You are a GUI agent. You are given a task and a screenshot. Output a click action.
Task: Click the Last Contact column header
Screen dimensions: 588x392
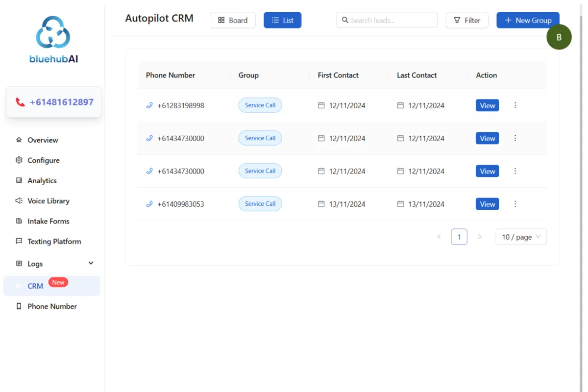pyautogui.click(x=417, y=75)
